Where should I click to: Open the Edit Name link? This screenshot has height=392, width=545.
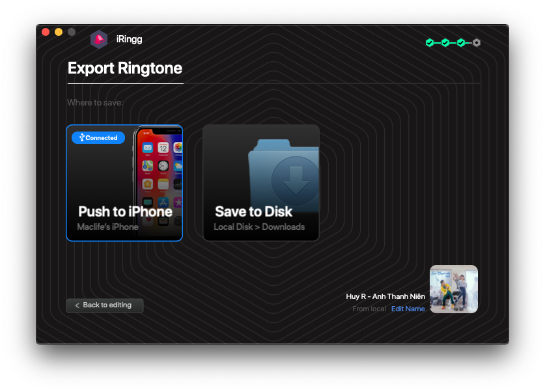click(x=408, y=309)
